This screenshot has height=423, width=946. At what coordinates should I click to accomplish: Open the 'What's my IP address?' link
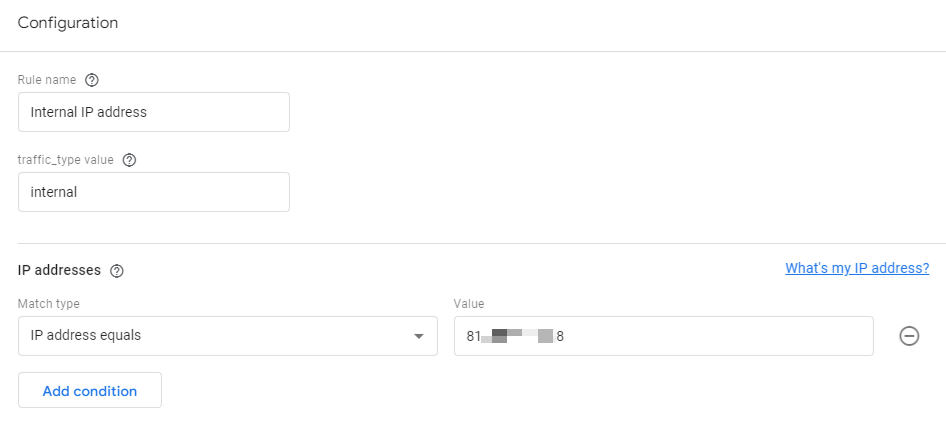pos(857,268)
